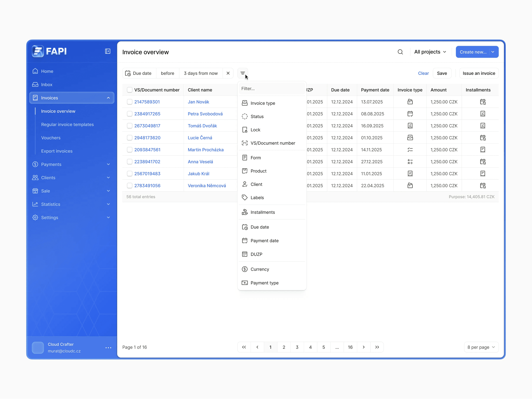Open the user options three-dot menu
The width and height of the screenshot is (532, 399).
pos(108,347)
